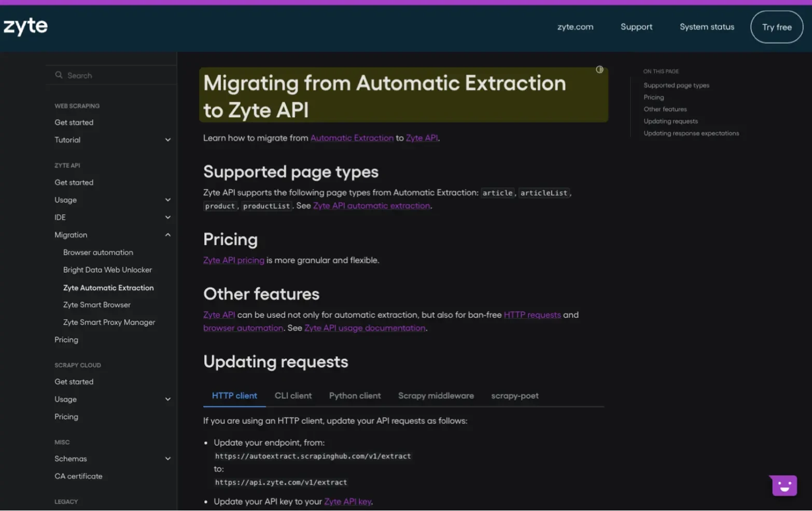Switch to the CLI client tab
The height and width of the screenshot is (511, 812).
(293, 395)
